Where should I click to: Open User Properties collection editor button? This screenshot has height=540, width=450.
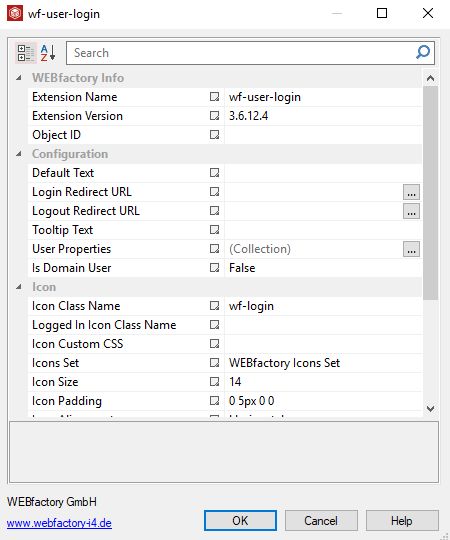pos(411,249)
